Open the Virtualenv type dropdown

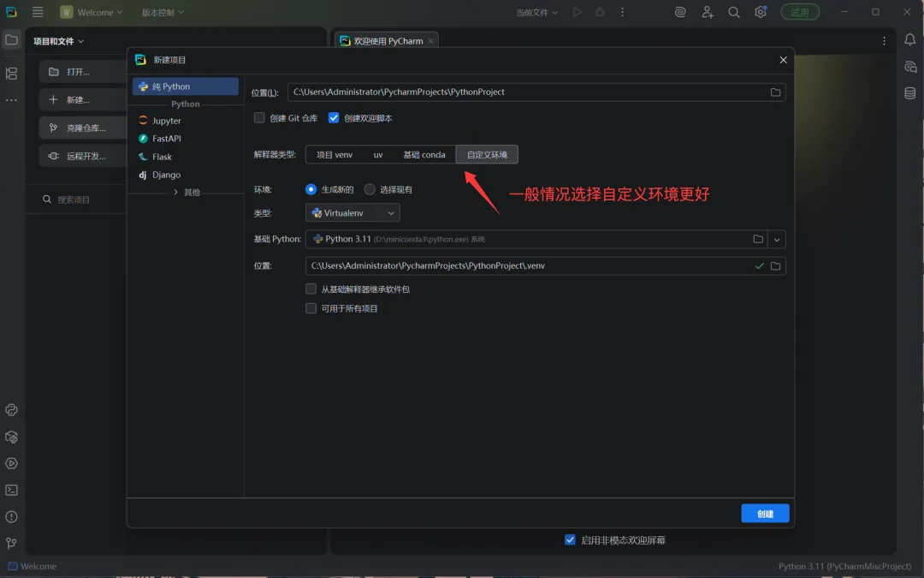(x=352, y=213)
